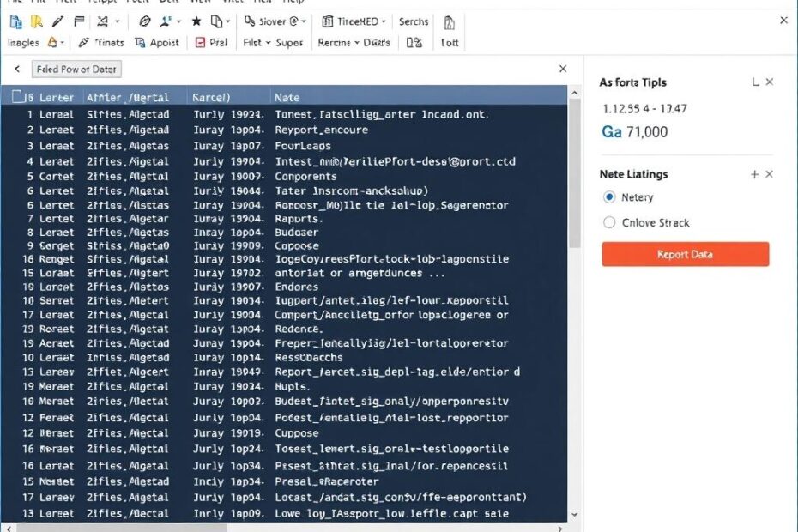
Task: Click the Feled Pow ot Dater button
Action: (77, 69)
